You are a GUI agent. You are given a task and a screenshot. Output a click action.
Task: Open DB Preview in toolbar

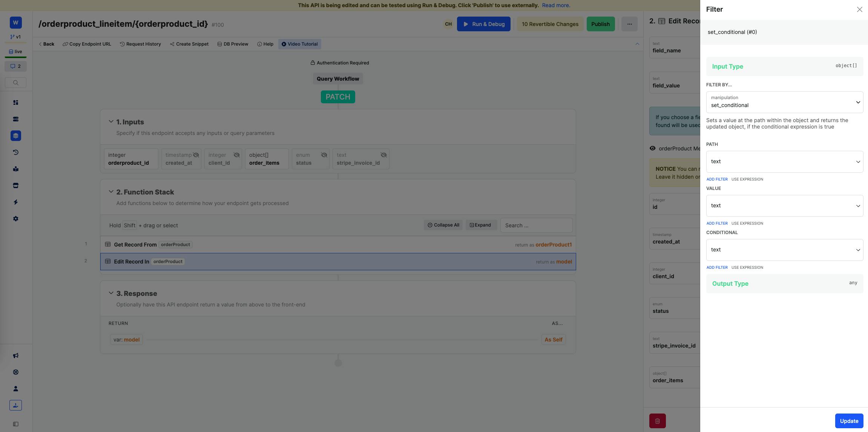click(x=233, y=44)
